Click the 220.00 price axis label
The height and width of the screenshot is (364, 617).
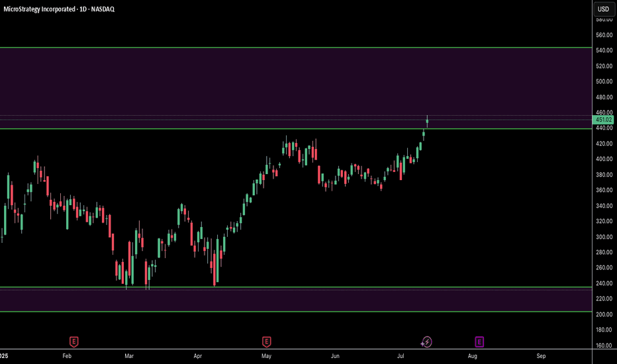(x=604, y=298)
